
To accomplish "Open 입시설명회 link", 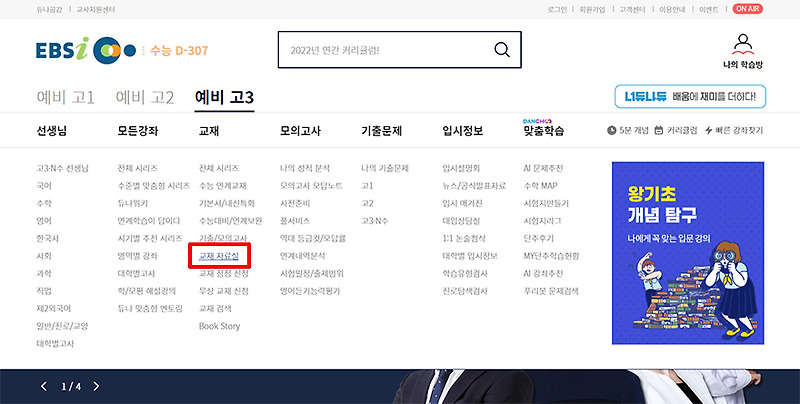I will 461,168.
